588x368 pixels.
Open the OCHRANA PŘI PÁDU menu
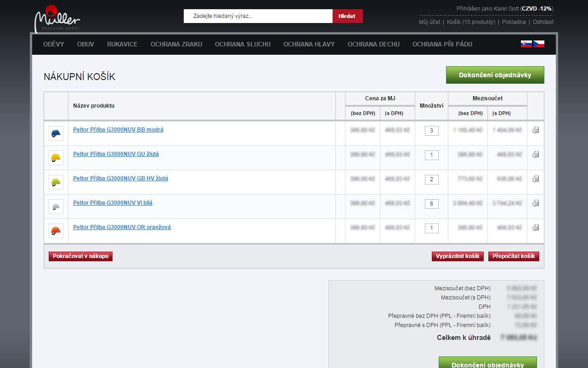tap(442, 45)
